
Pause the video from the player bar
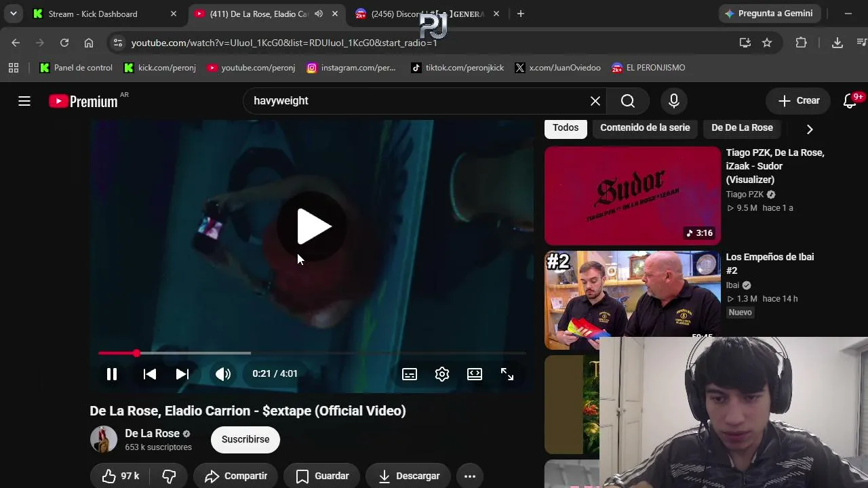(112, 374)
